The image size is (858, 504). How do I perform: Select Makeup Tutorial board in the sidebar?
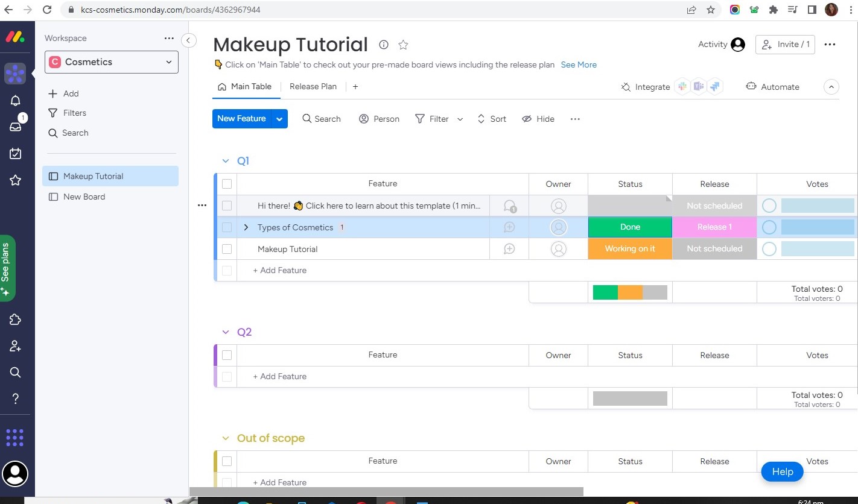click(112, 176)
